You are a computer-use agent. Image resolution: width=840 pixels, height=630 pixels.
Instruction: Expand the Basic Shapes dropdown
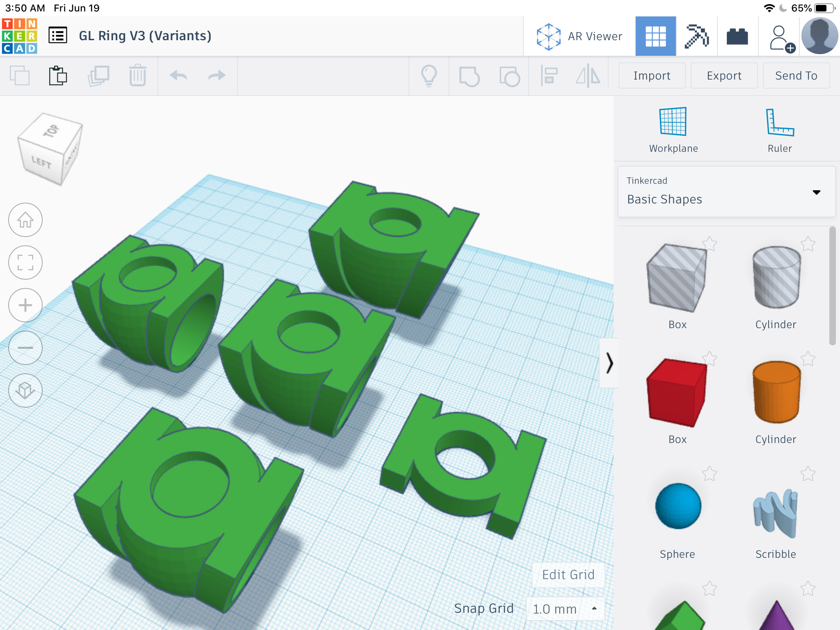(726, 192)
